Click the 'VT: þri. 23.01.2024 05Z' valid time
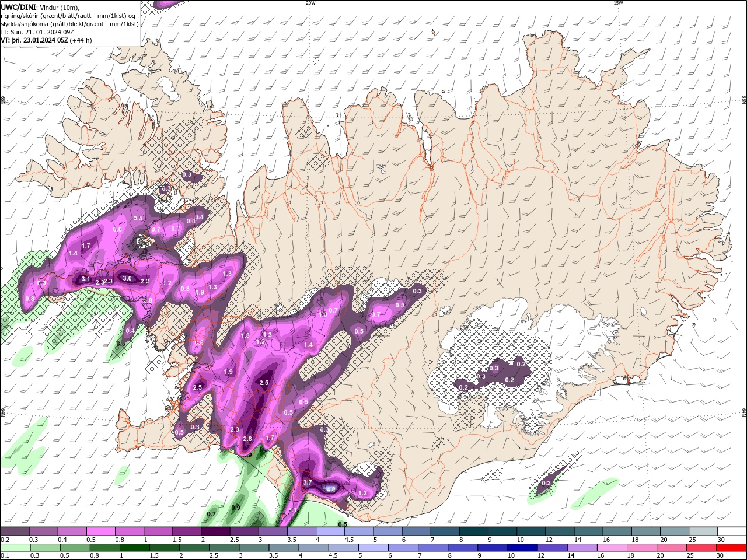The image size is (747, 560). (34, 40)
